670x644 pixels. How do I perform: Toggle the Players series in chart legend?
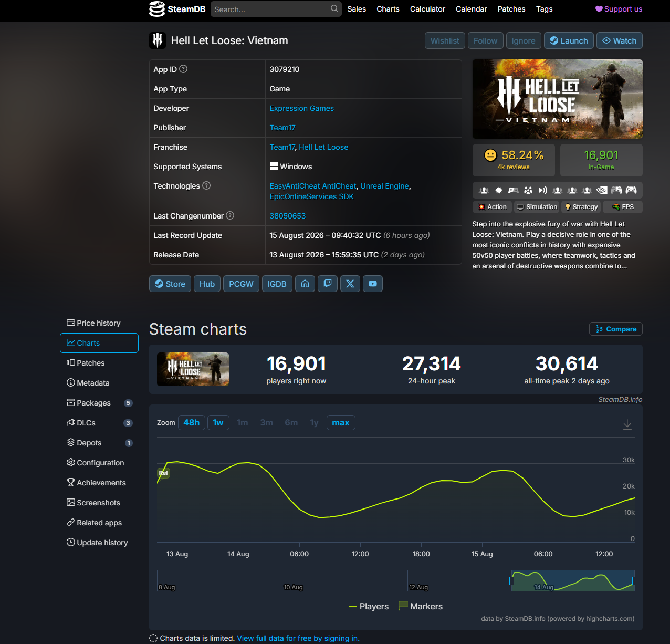[x=369, y=606]
